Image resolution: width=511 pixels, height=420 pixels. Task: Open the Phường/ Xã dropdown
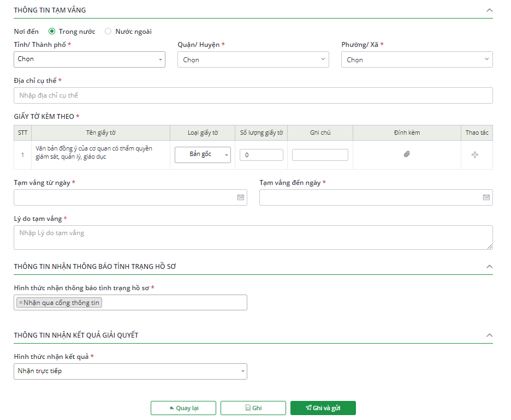(x=417, y=60)
